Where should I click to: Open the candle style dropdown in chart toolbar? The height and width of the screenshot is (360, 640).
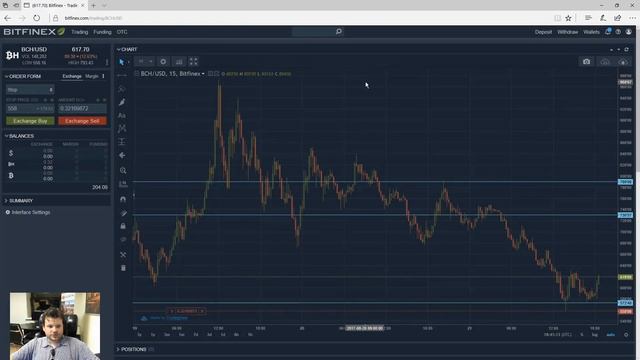pos(144,62)
